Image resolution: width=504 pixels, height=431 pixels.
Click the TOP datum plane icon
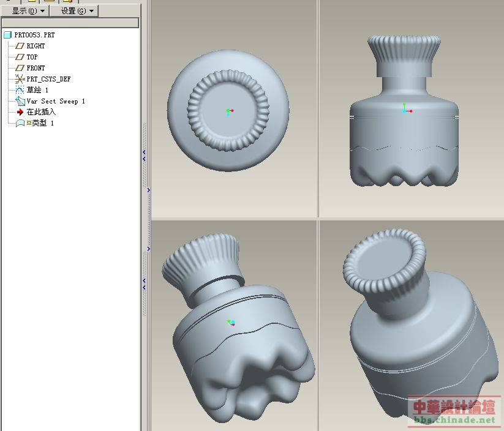coord(20,57)
